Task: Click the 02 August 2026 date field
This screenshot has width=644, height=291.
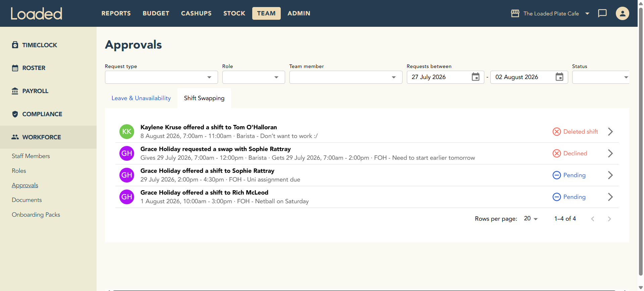Action: pyautogui.click(x=529, y=77)
